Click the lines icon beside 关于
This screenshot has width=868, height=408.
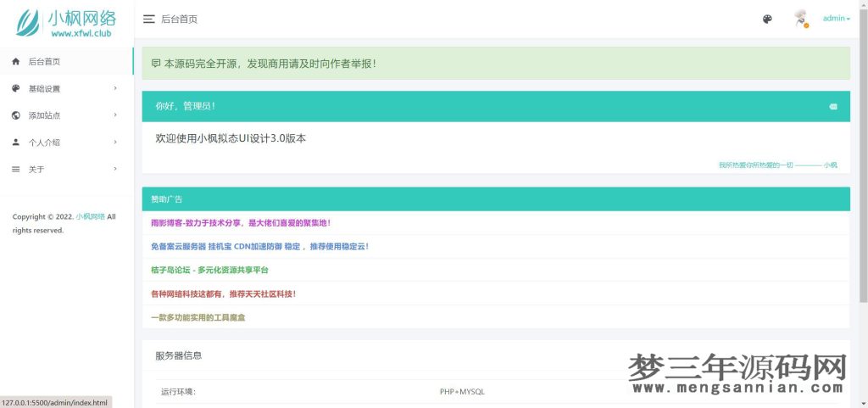click(x=15, y=170)
